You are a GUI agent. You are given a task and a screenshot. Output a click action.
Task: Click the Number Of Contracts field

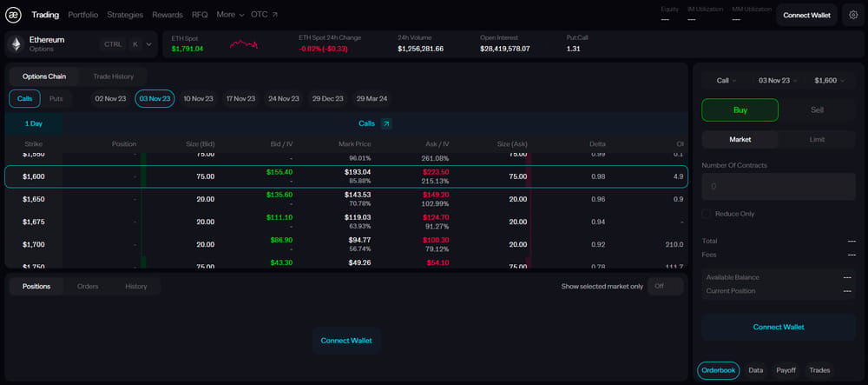[779, 187]
